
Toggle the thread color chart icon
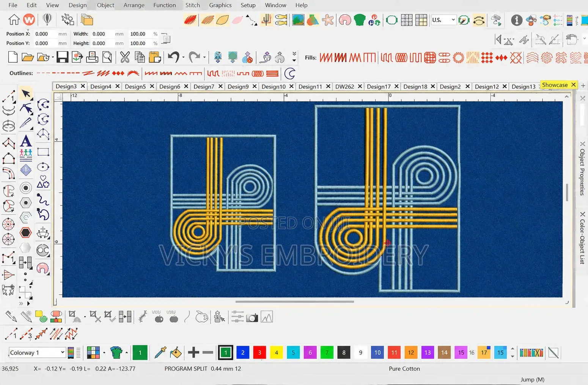71,353
